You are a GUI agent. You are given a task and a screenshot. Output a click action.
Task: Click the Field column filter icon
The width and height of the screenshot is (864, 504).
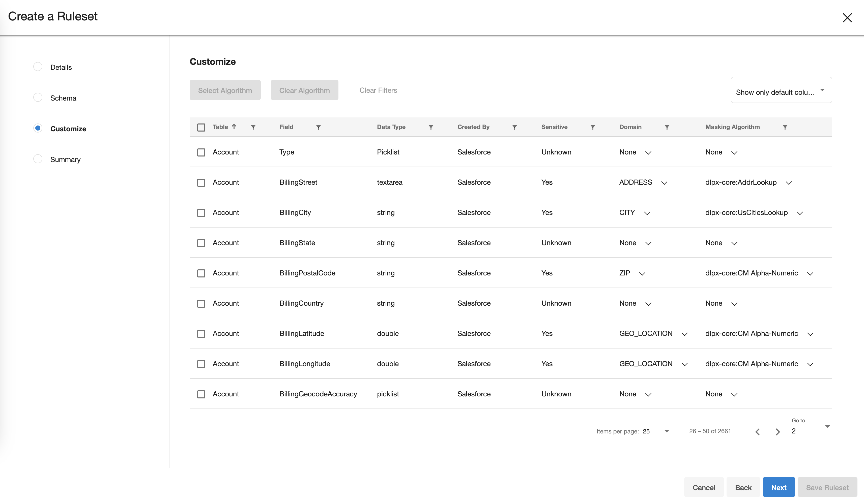pos(318,127)
